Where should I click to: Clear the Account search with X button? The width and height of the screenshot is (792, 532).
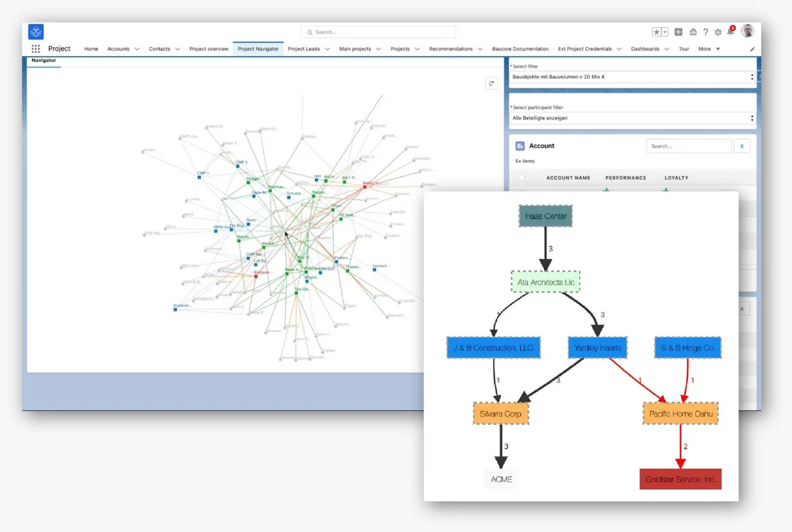741,146
